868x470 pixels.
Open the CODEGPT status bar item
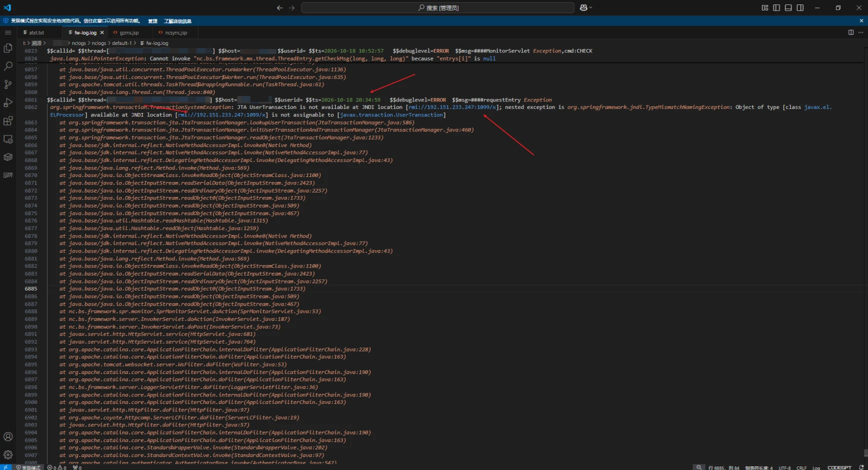tap(839, 467)
